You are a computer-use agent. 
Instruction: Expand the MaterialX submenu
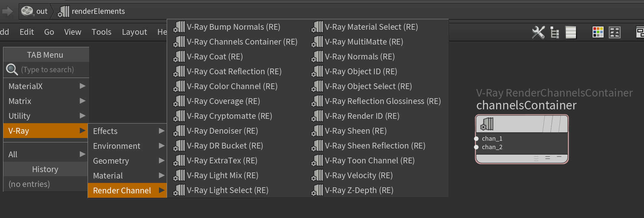coord(46,86)
